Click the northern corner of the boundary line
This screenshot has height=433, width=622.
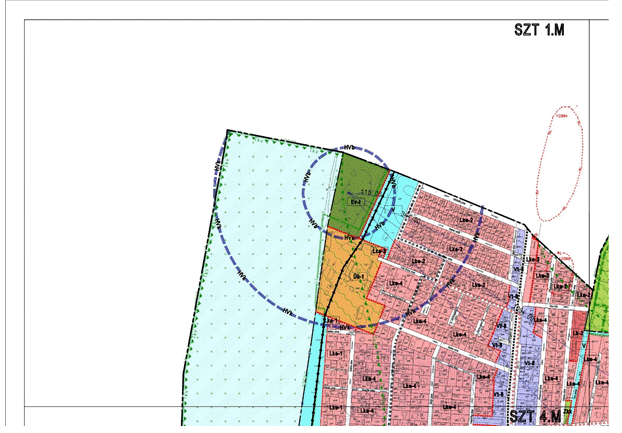click(x=228, y=131)
